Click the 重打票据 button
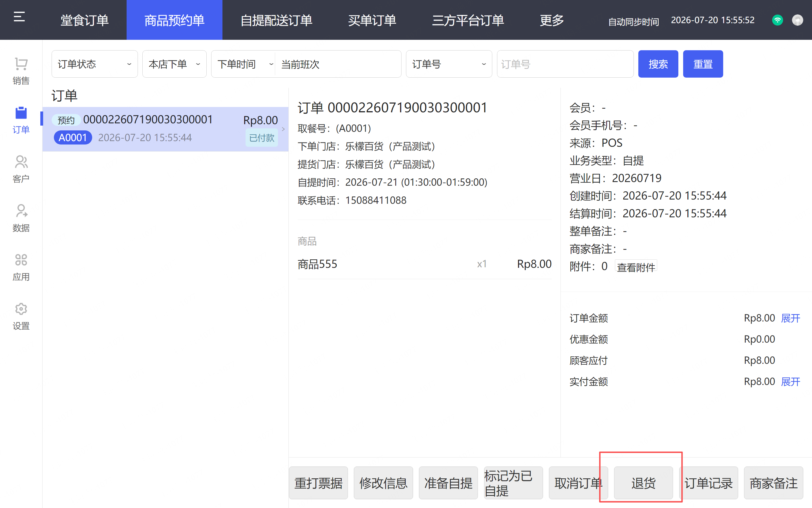This screenshot has height=508, width=812. coord(318,483)
